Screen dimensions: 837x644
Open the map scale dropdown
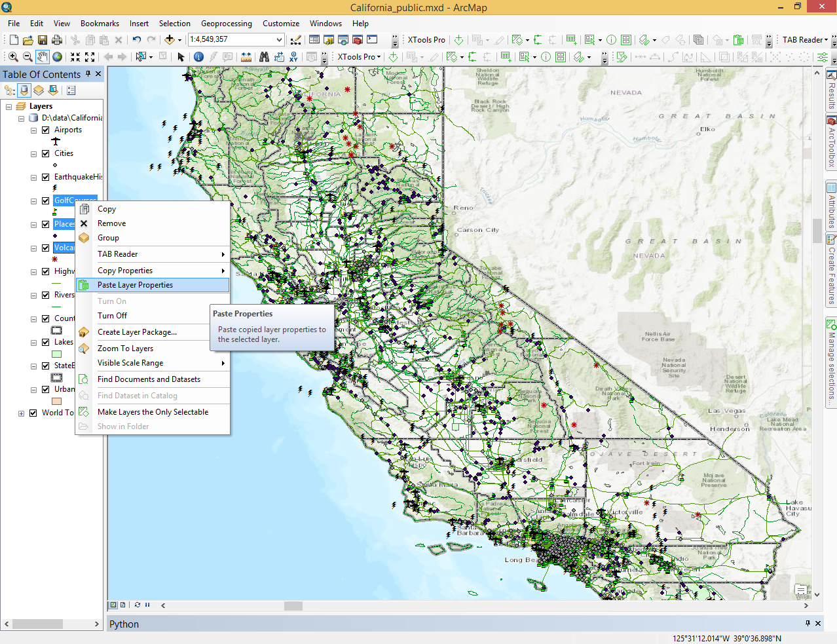pyautogui.click(x=279, y=40)
